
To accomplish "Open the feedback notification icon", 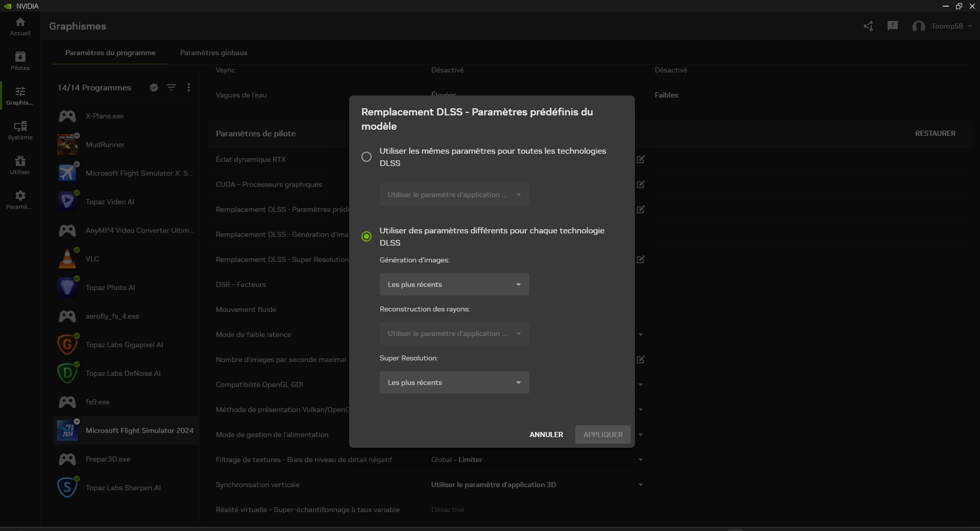I will tap(892, 26).
